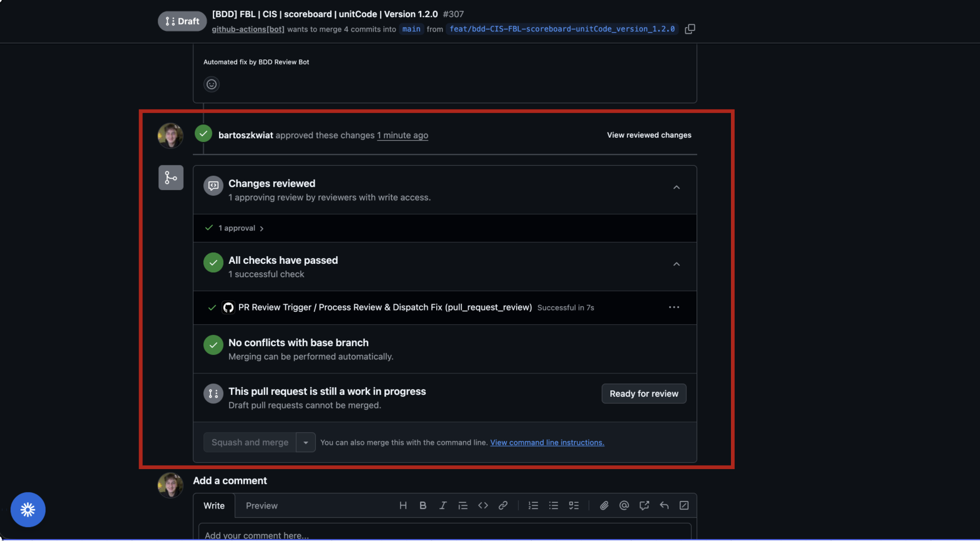Click 'Successful in 7s' status text

point(566,308)
